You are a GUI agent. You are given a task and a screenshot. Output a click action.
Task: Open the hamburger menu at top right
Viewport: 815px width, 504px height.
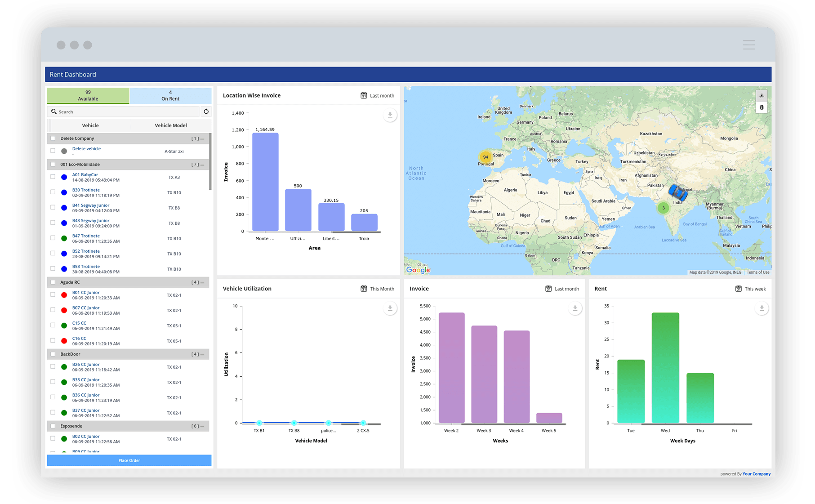[x=748, y=45]
